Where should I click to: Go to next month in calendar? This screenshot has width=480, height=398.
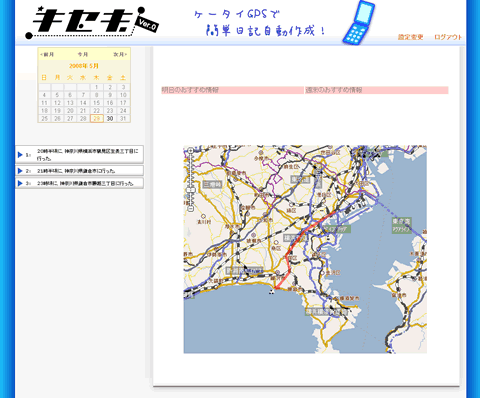click(x=120, y=54)
